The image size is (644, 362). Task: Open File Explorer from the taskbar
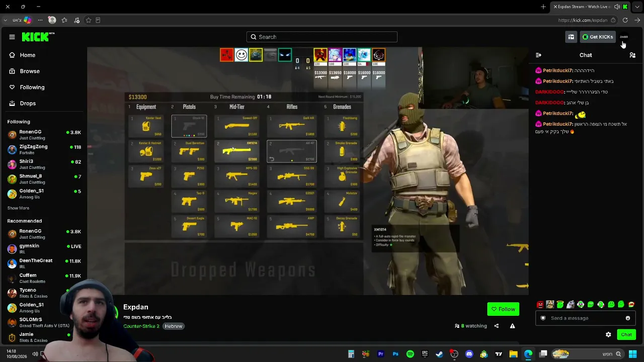[x=514, y=354]
